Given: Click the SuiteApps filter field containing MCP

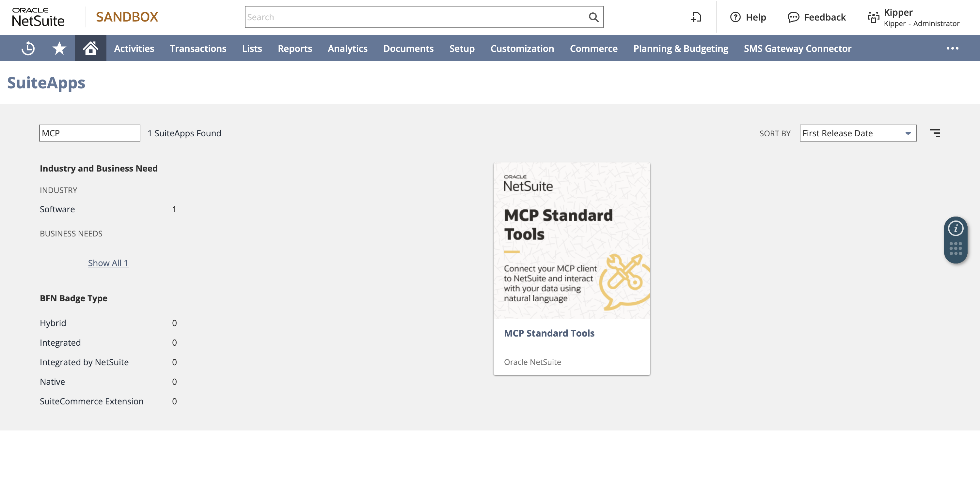Looking at the screenshot, I should [x=90, y=133].
